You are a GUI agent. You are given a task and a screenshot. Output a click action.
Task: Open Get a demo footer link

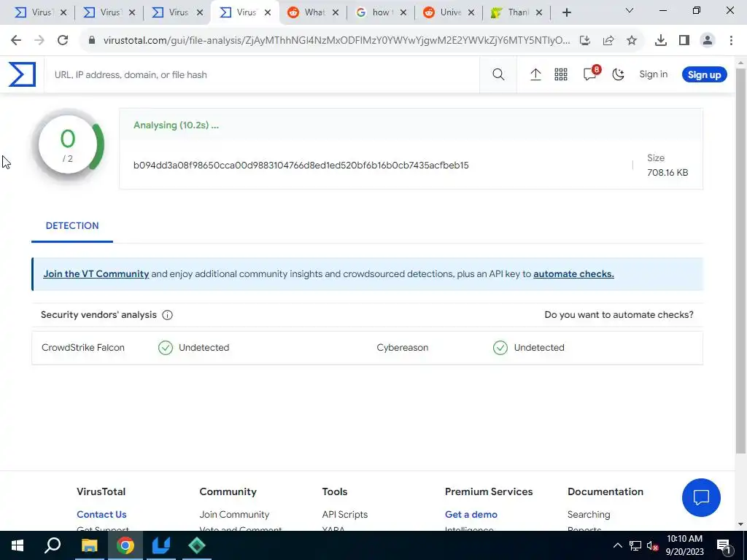point(471,514)
